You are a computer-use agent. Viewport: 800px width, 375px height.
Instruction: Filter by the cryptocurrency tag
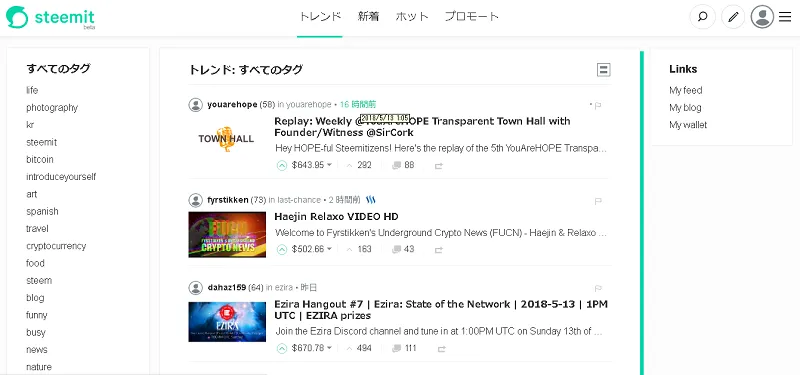[56, 246]
